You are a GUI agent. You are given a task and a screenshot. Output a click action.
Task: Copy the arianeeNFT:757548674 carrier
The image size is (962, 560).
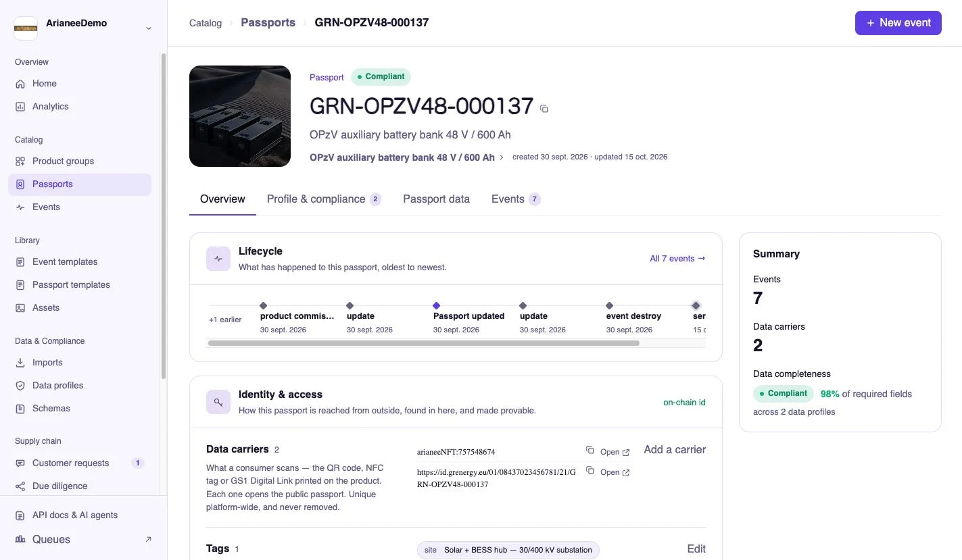[x=590, y=450]
